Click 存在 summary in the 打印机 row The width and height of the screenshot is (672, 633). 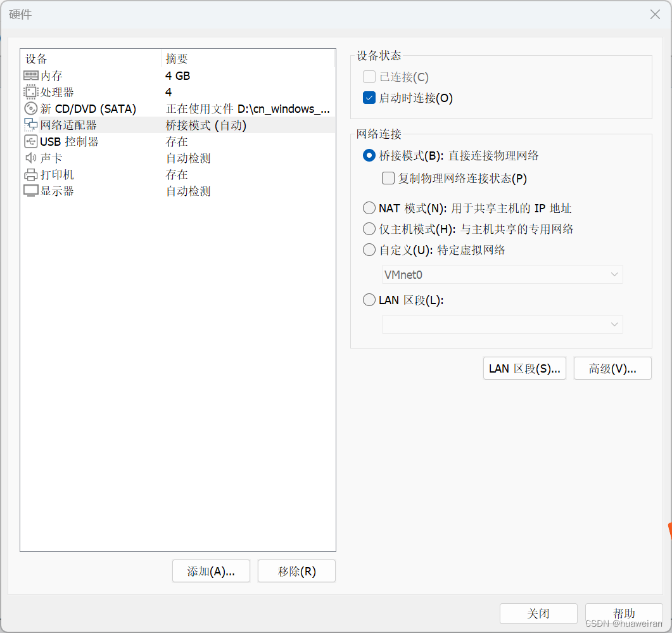click(x=177, y=174)
